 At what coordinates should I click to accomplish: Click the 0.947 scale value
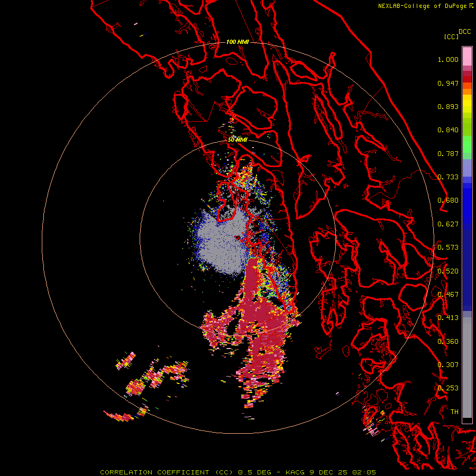click(x=448, y=84)
